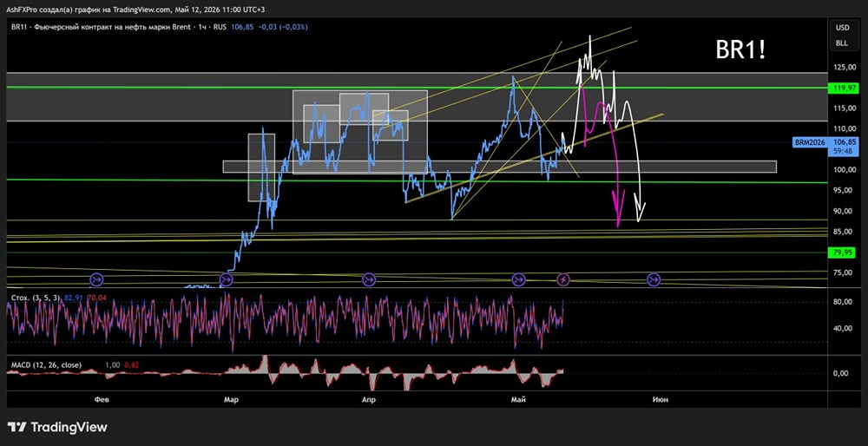Image resolution: width=868 pixels, height=446 pixels.
Task: Open the event marker directly above the Май label
Action: click(519, 279)
